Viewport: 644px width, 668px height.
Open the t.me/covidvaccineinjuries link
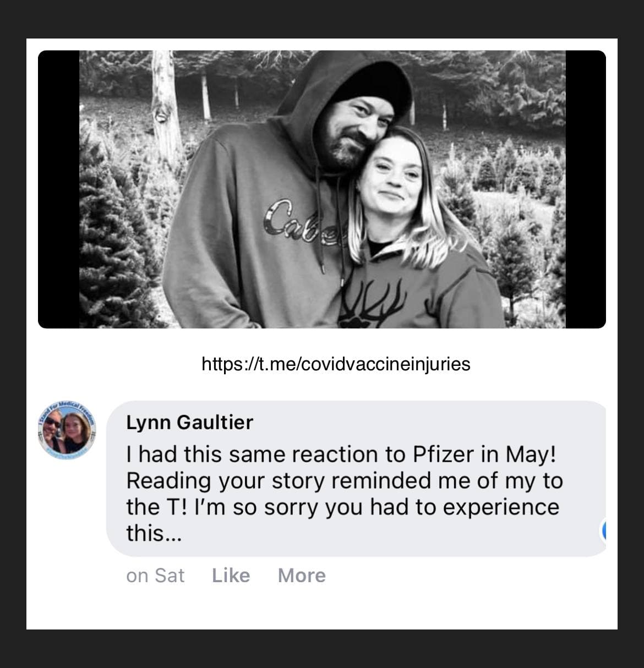pos(336,364)
